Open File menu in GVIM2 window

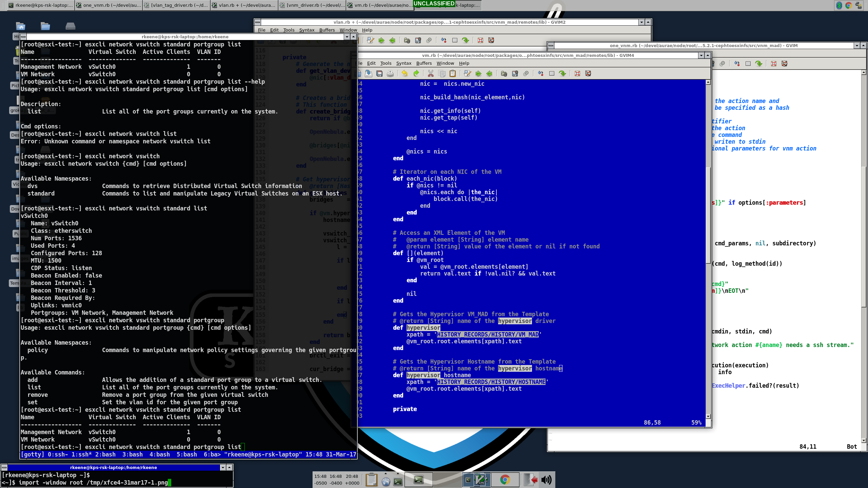(261, 30)
